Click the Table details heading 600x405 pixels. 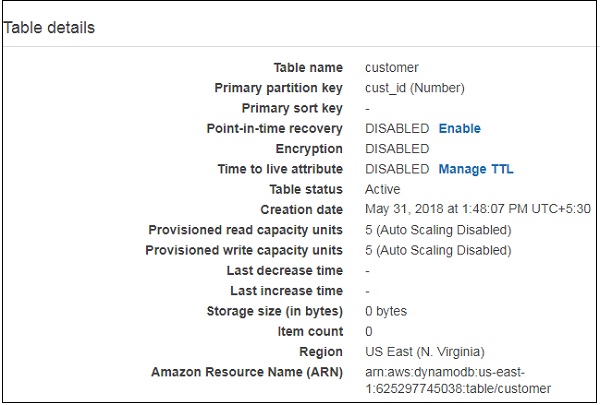click(50, 28)
